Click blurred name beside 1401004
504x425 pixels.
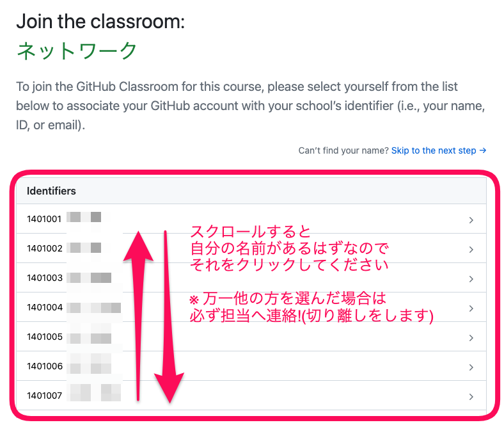coord(94,308)
